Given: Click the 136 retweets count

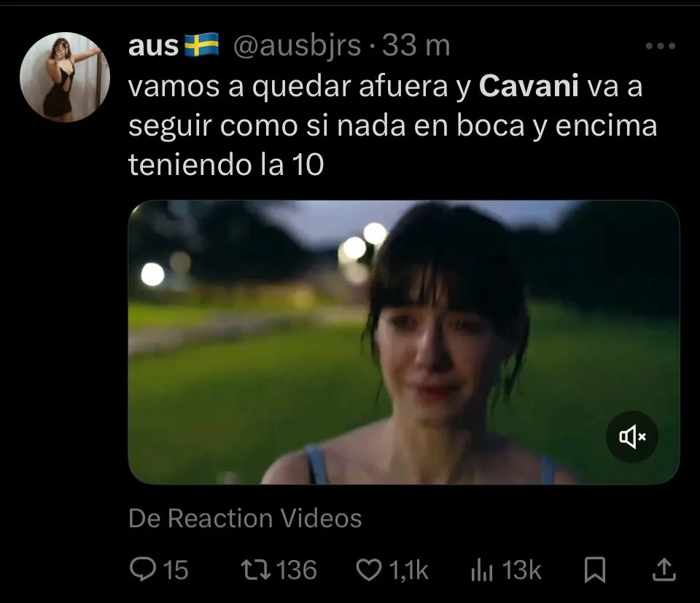Looking at the screenshot, I should pyautogui.click(x=297, y=570).
